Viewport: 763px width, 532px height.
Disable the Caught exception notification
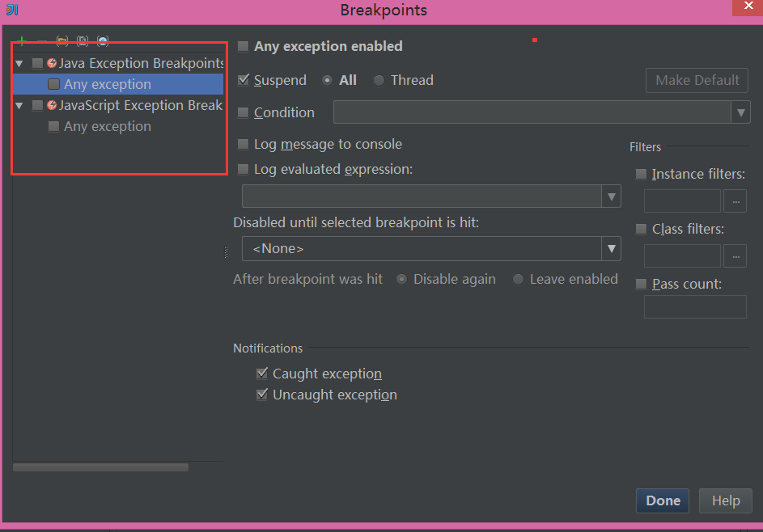tap(262, 374)
